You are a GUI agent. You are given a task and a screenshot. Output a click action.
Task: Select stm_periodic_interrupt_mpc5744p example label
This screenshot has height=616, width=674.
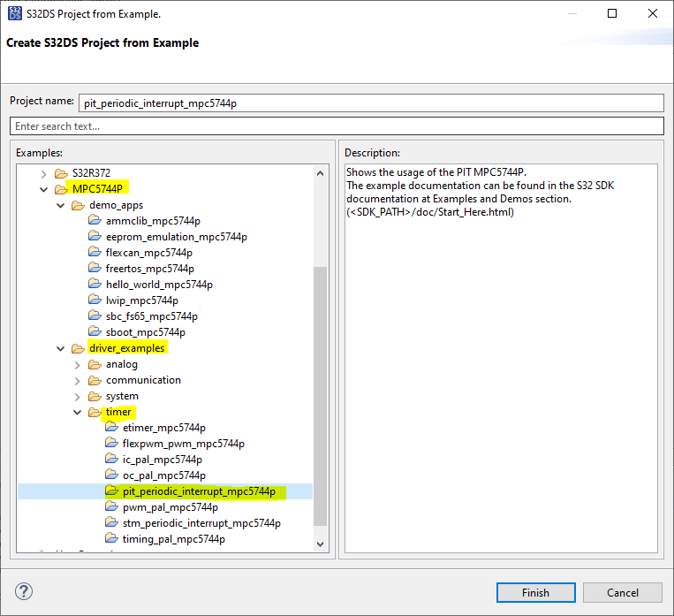coord(201,523)
